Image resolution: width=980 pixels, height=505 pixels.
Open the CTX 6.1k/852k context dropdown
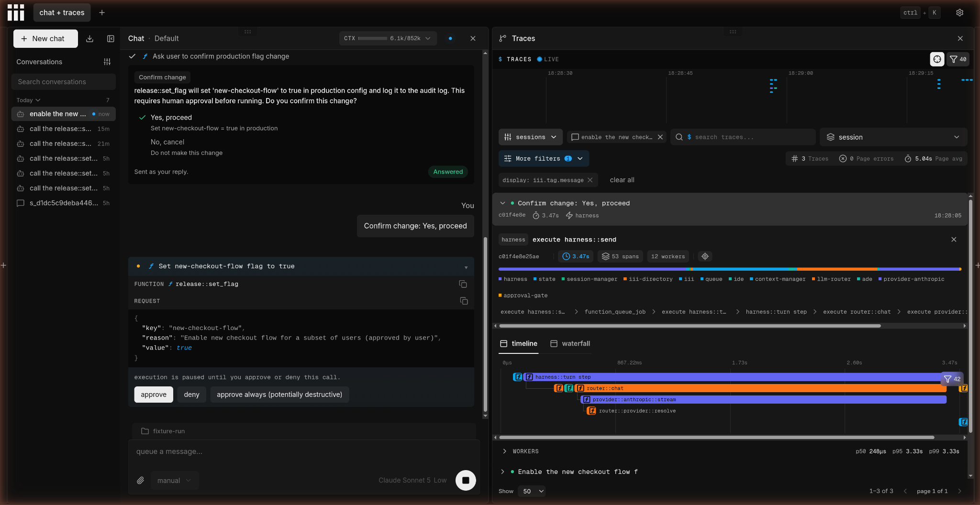(x=388, y=38)
